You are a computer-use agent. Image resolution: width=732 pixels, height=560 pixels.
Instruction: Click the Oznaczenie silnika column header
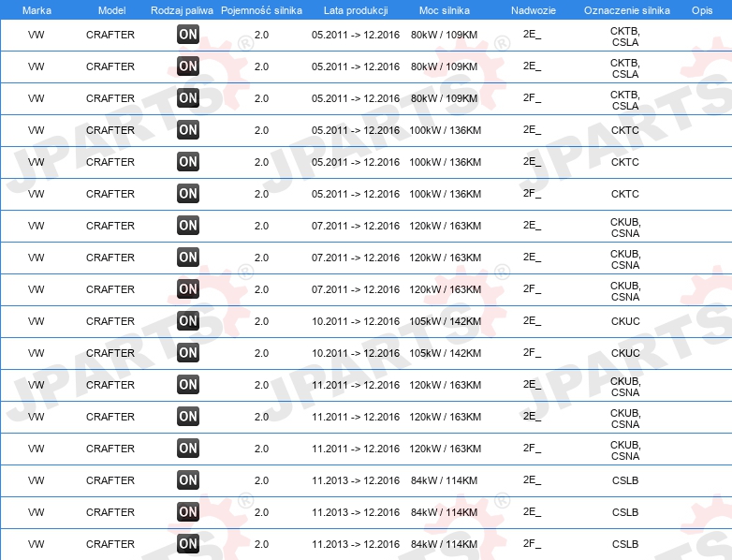point(627,10)
